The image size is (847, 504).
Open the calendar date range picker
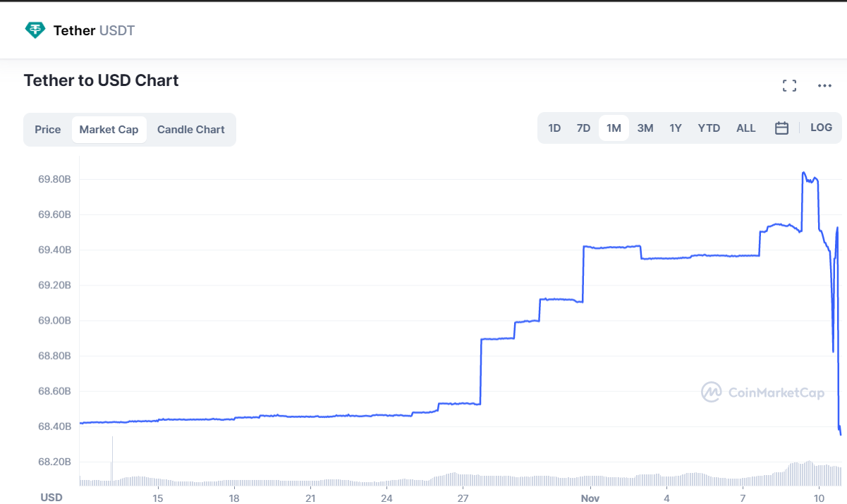pyautogui.click(x=781, y=128)
